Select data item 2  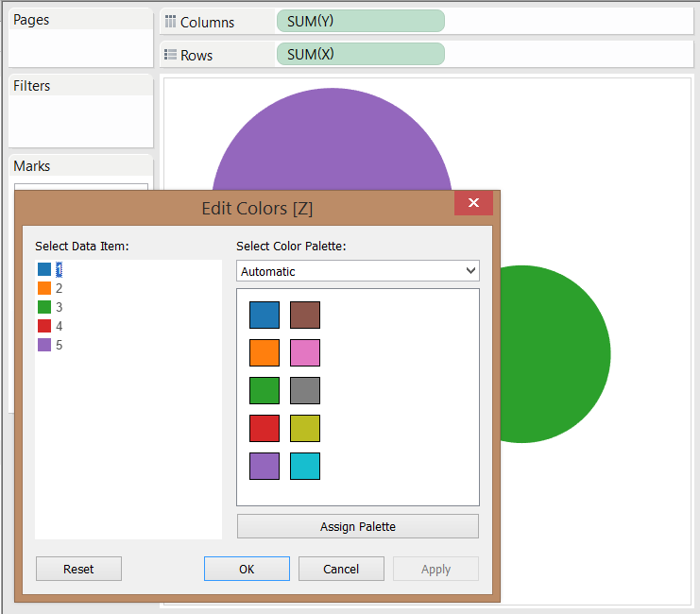(x=50, y=288)
